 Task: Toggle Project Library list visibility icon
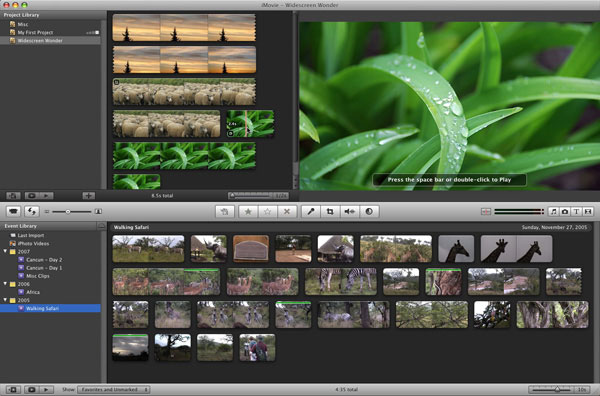13,196
